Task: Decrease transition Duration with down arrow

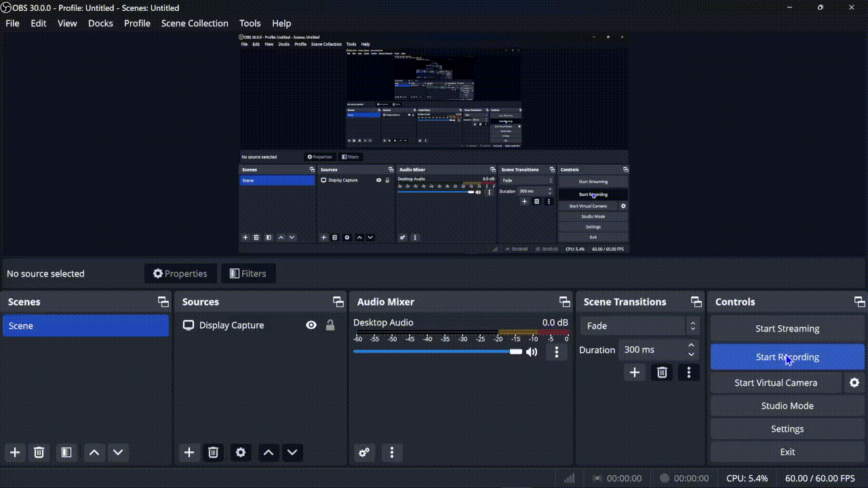Action: click(x=691, y=354)
